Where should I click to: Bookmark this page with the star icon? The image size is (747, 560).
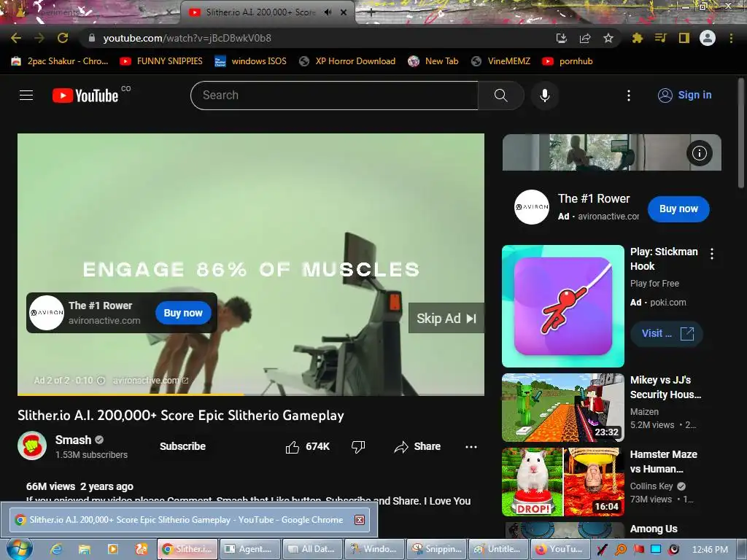608,38
